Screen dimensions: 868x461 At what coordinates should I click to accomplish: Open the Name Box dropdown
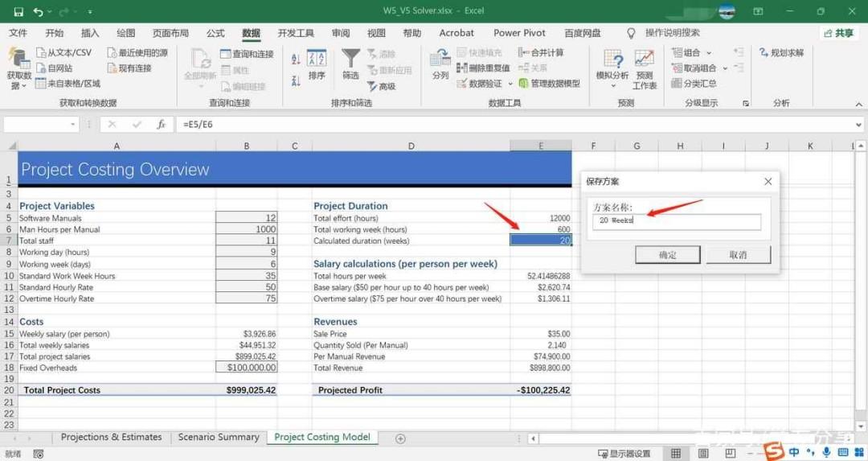[x=73, y=125]
